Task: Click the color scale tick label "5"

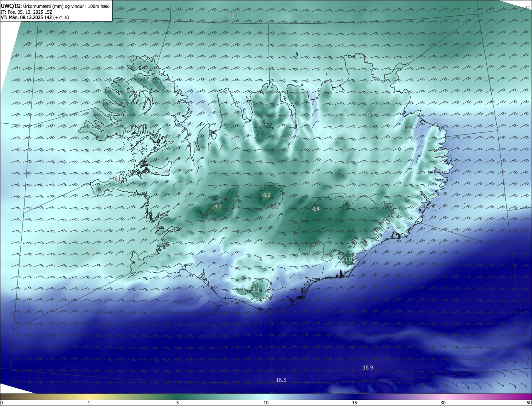Action: click(x=177, y=403)
